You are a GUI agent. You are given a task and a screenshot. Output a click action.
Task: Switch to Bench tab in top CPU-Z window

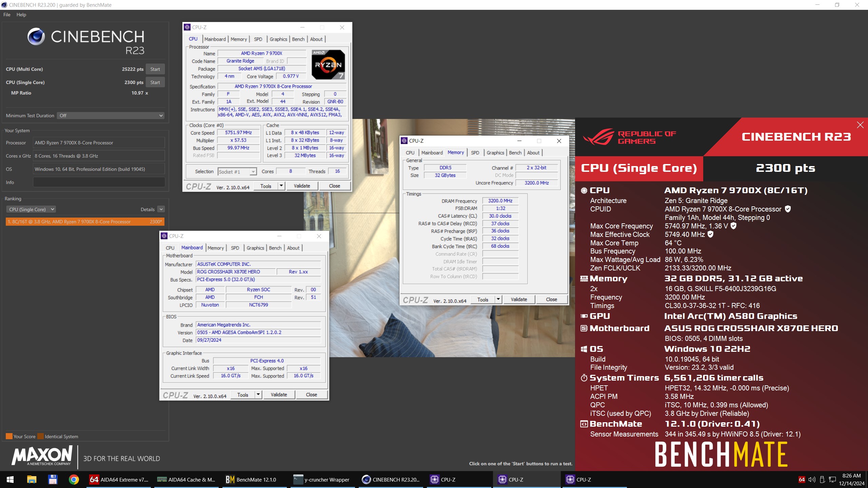[298, 39]
